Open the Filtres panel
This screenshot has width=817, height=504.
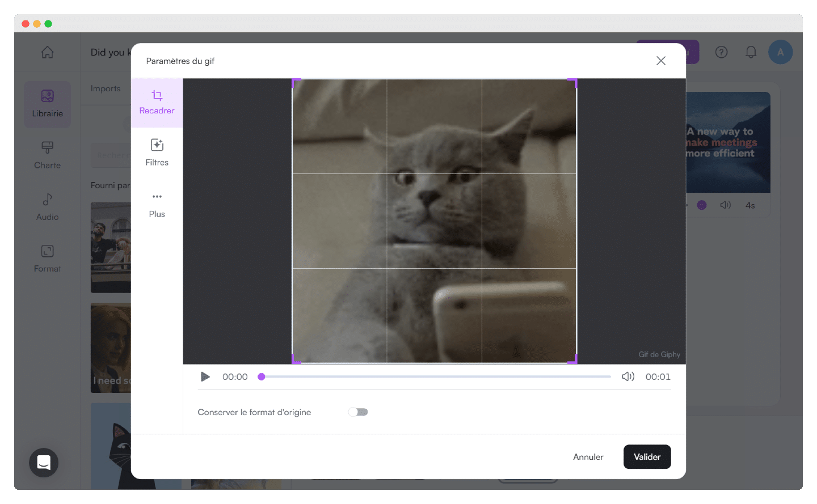point(157,153)
